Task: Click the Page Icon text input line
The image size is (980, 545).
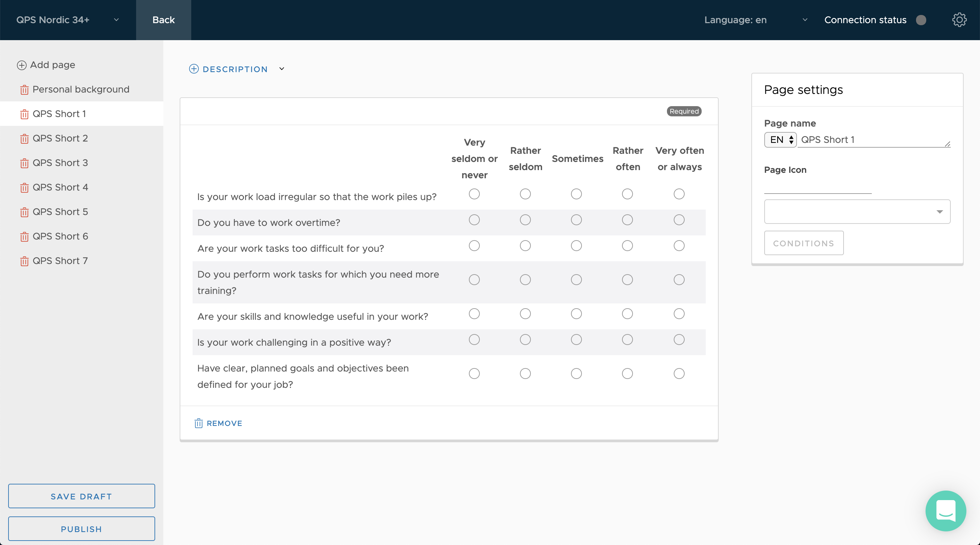Action: (818, 187)
